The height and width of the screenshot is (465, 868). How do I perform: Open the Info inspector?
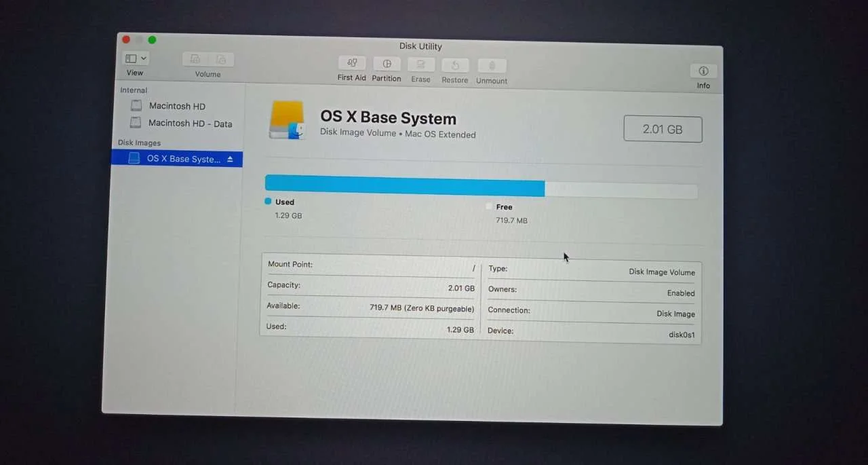(x=703, y=71)
